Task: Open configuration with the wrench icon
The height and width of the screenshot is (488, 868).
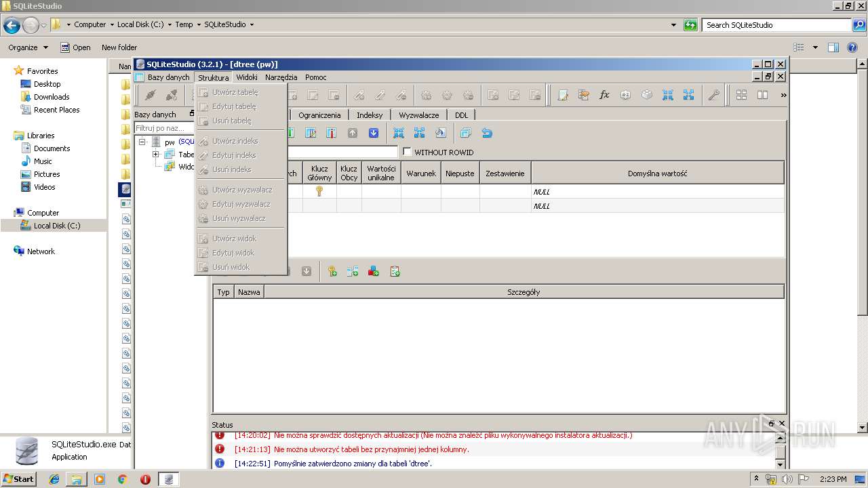Action: pyautogui.click(x=713, y=96)
